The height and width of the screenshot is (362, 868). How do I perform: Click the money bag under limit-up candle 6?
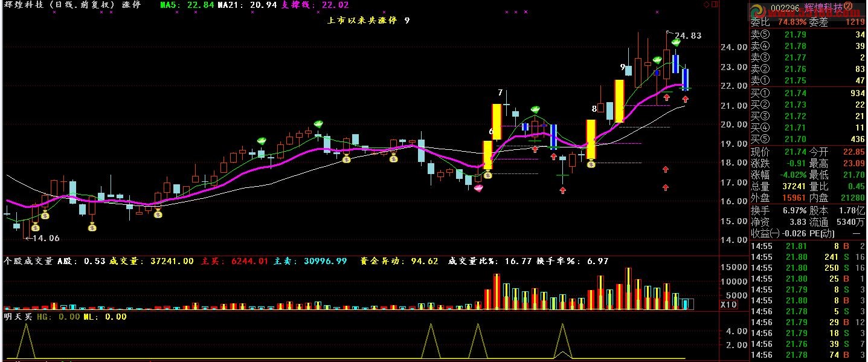(x=488, y=175)
